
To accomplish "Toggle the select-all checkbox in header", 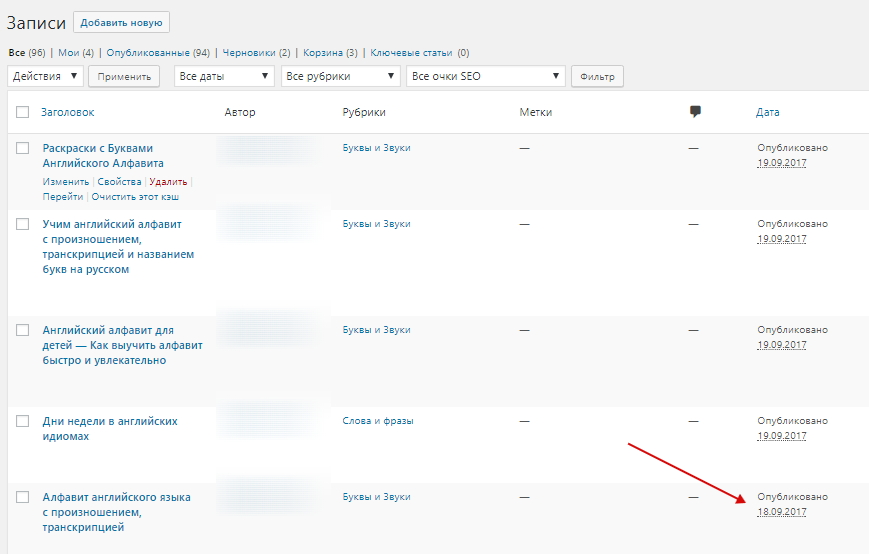I will point(23,113).
